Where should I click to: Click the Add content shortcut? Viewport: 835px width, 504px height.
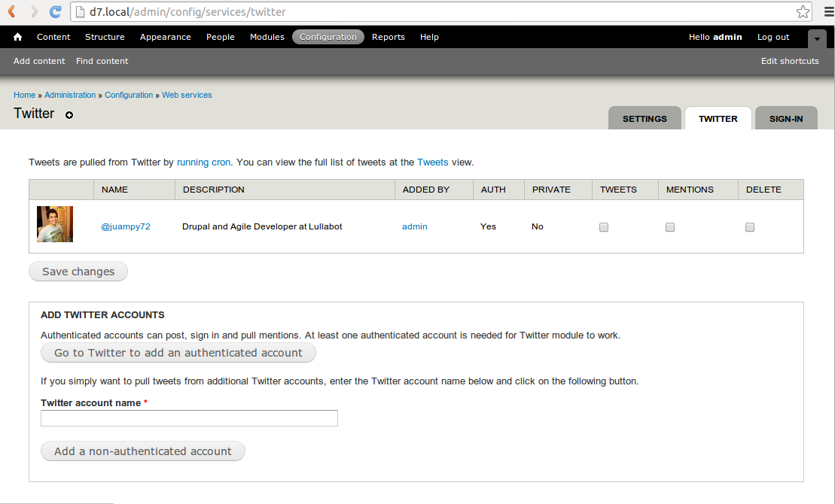pyautogui.click(x=39, y=61)
